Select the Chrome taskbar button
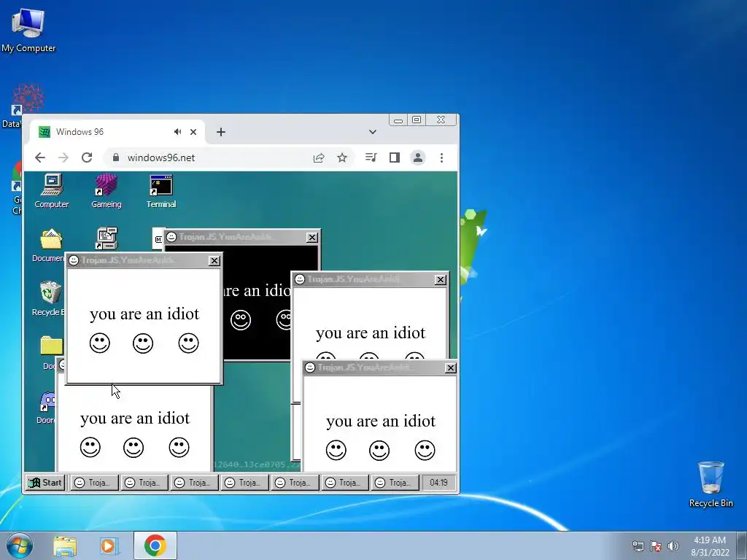This screenshot has height=560, width=747. point(155,545)
